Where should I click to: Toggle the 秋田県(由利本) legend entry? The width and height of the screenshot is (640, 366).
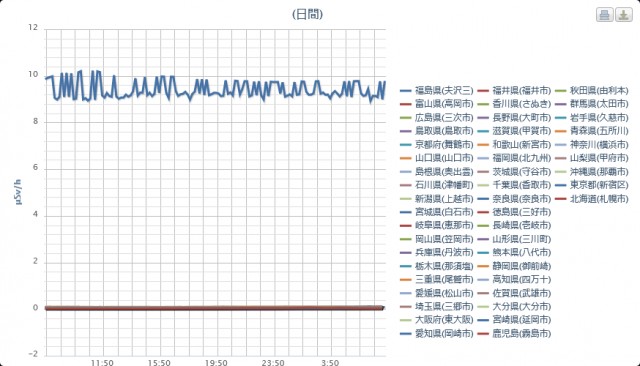tap(591, 91)
